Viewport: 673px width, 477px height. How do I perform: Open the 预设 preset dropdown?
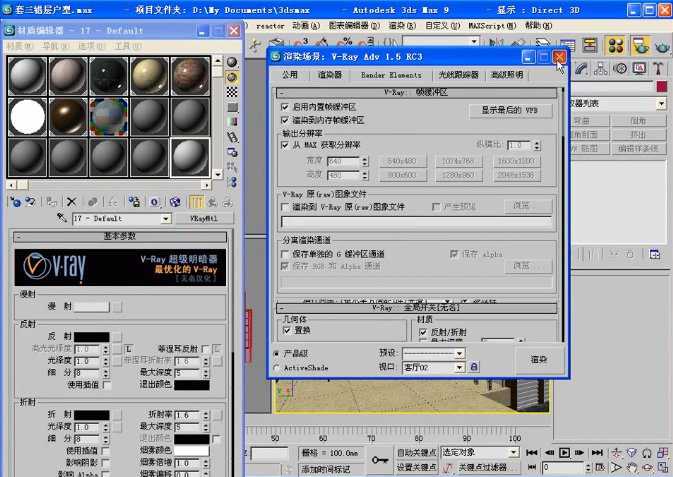(459, 353)
